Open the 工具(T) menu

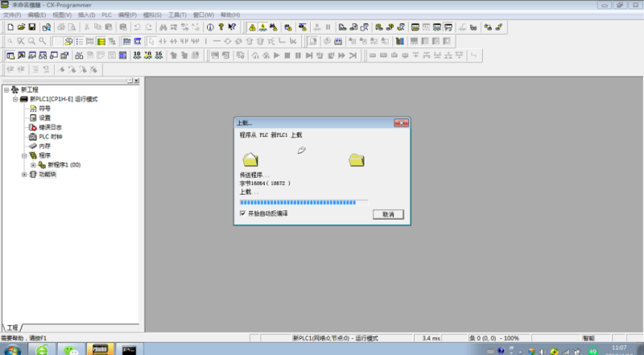[x=177, y=14]
